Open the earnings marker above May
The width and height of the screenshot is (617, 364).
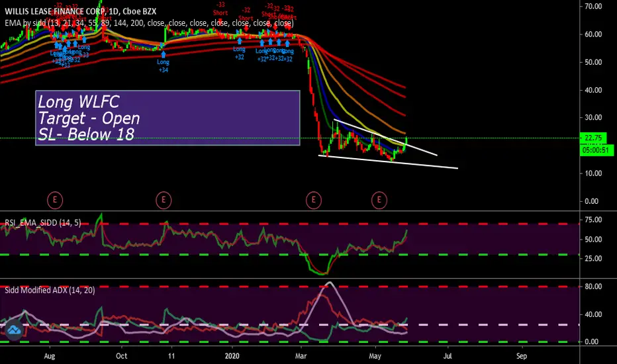pos(379,200)
